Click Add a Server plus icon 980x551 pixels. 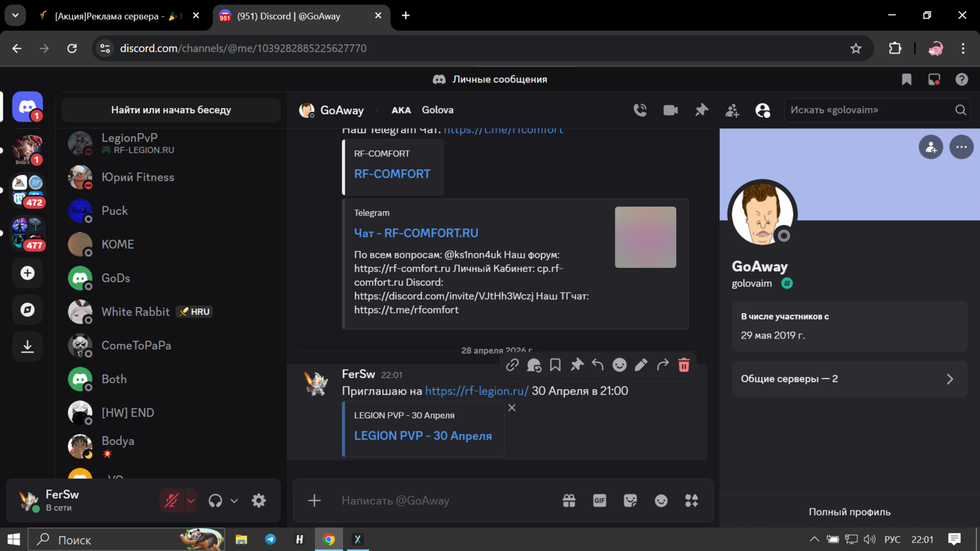[x=27, y=273]
